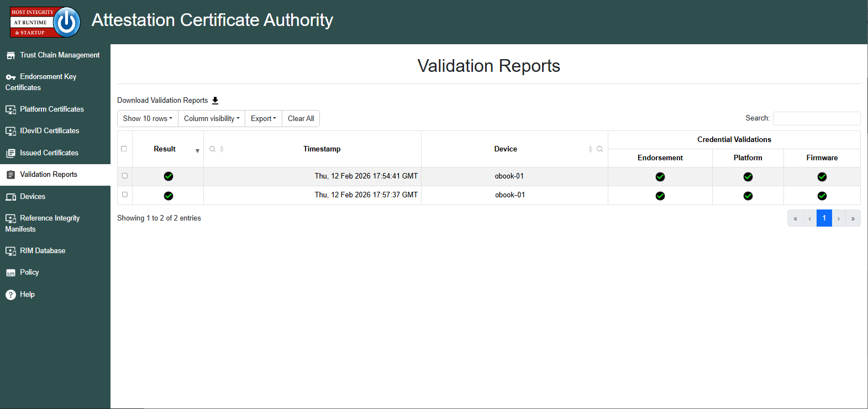This screenshot has height=409, width=868.
Task: Open Trust Chain Management page
Action: 60,55
